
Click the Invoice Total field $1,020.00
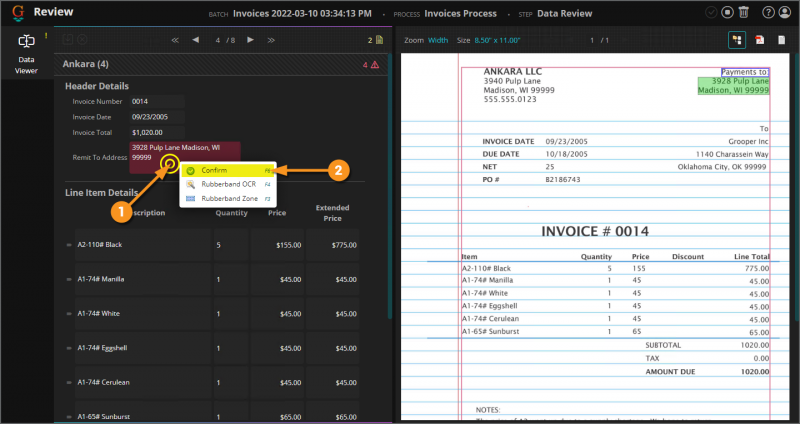[x=157, y=132]
